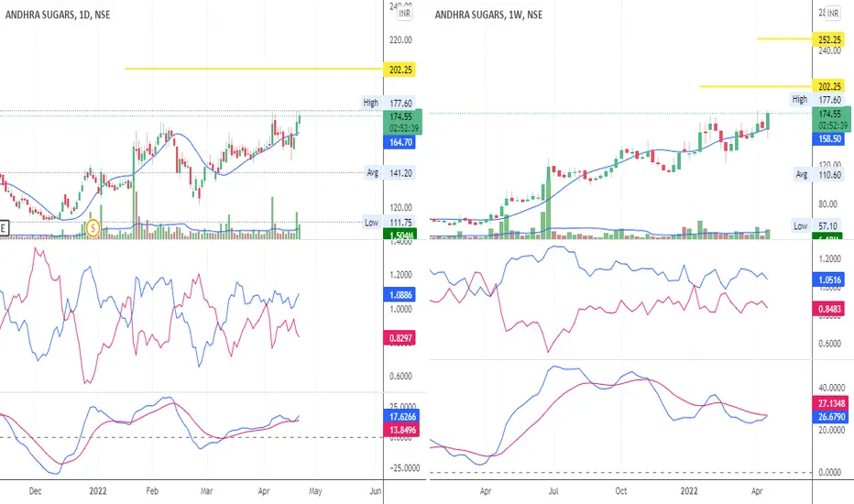The image size is (854, 504).
Task: Select the yellow 252.25 price label on weekly chart
Action: [x=829, y=39]
